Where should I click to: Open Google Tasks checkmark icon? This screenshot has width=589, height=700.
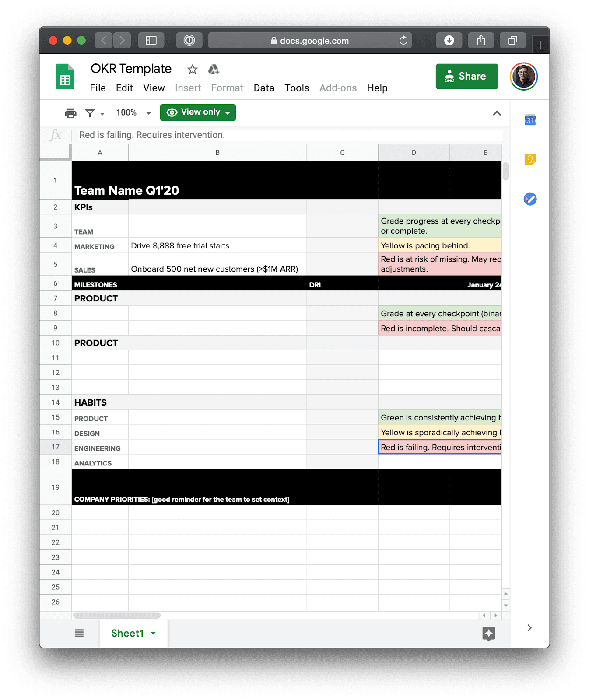[x=530, y=199]
